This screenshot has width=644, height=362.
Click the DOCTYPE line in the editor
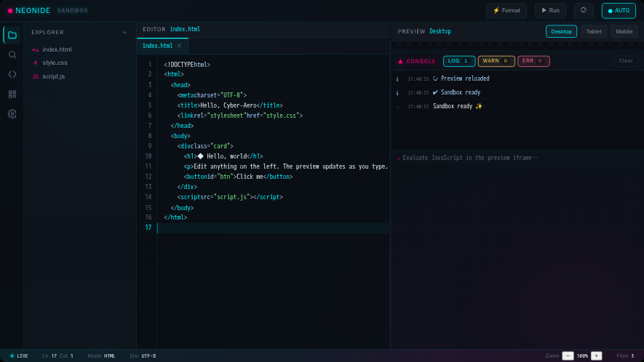(187, 65)
